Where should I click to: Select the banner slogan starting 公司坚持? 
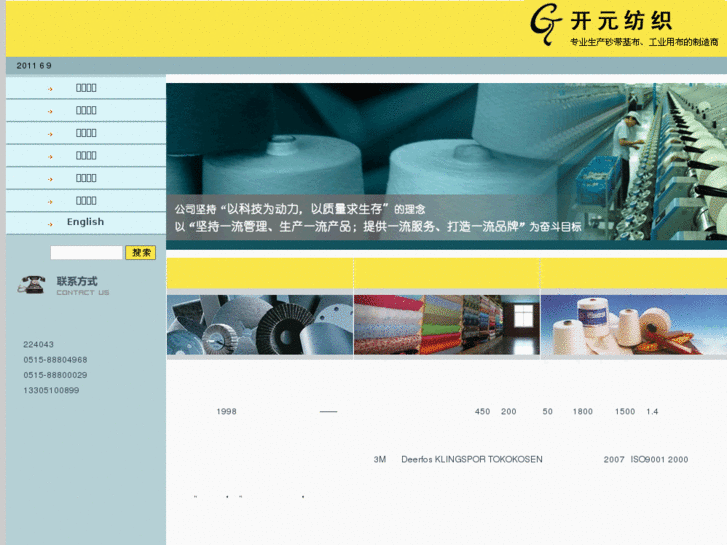coord(300,209)
